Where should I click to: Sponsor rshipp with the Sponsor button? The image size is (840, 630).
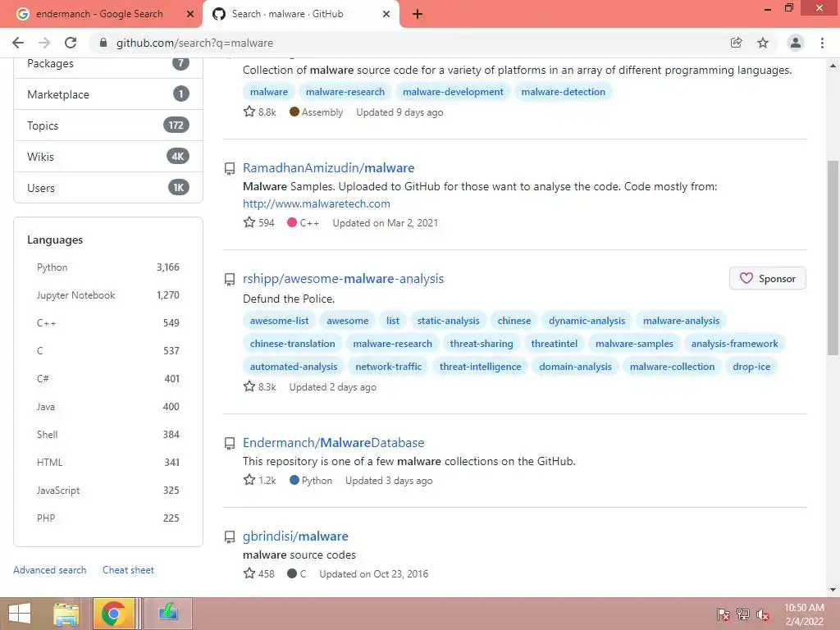767,279
